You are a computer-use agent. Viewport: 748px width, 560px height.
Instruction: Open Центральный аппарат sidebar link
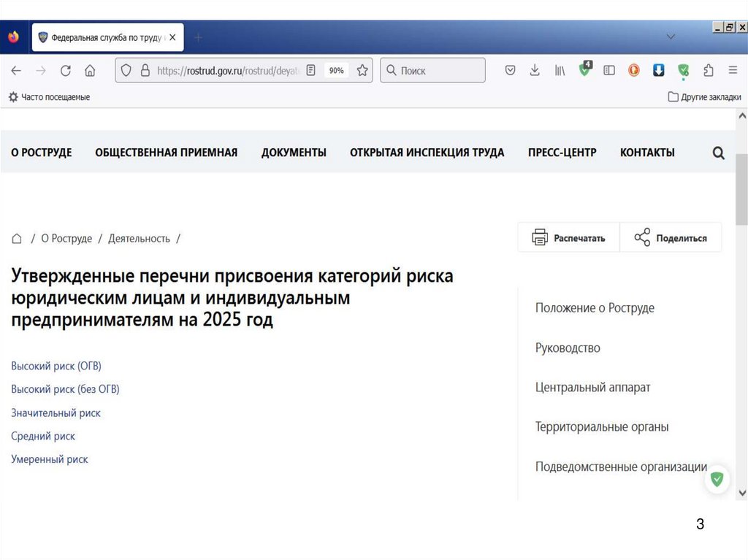click(x=592, y=387)
